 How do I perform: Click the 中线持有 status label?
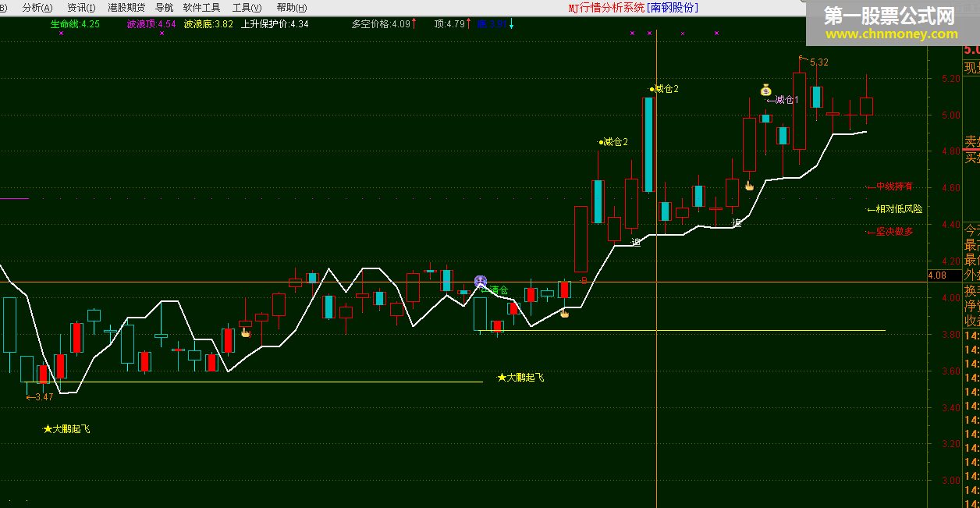(890, 187)
